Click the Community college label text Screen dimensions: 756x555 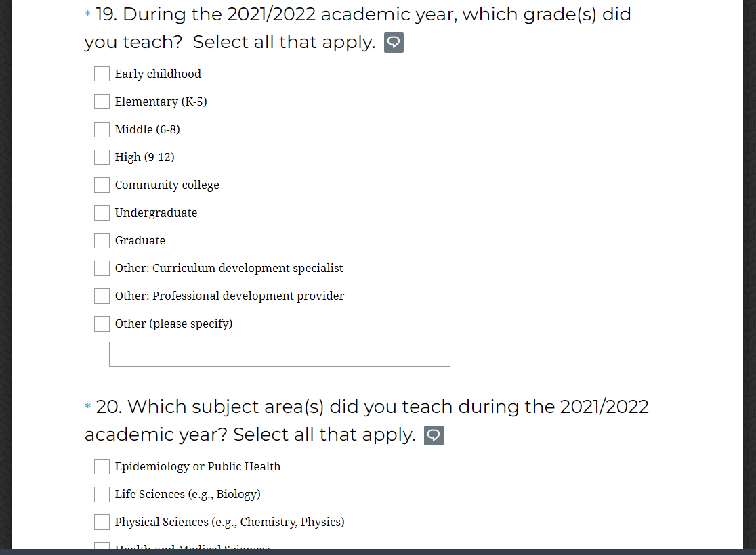coord(167,185)
